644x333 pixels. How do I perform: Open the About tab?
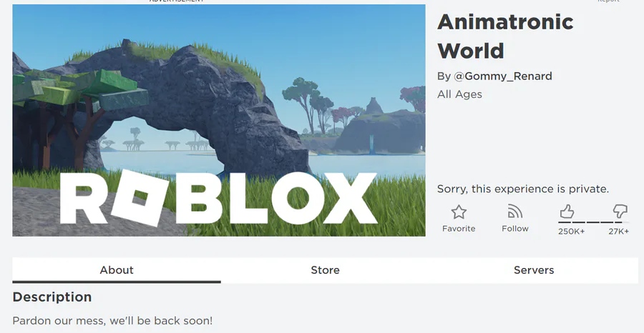[x=117, y=270]
